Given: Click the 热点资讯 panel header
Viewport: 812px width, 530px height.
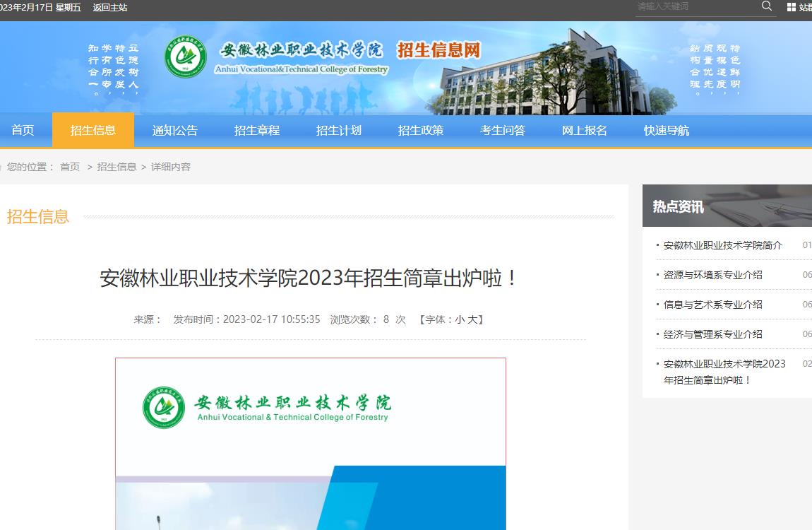Looking at the screenshot, I should (727, 206).
